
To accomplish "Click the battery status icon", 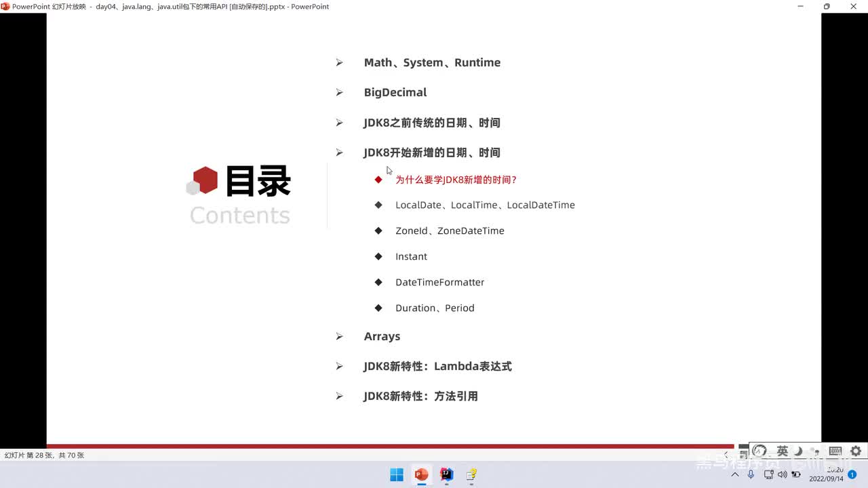I will point(796,474).
